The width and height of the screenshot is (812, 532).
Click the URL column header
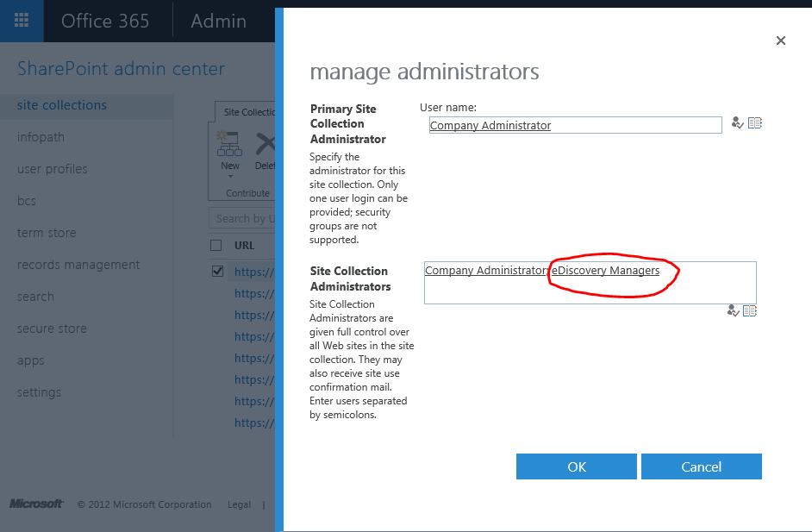coord(245,246)
